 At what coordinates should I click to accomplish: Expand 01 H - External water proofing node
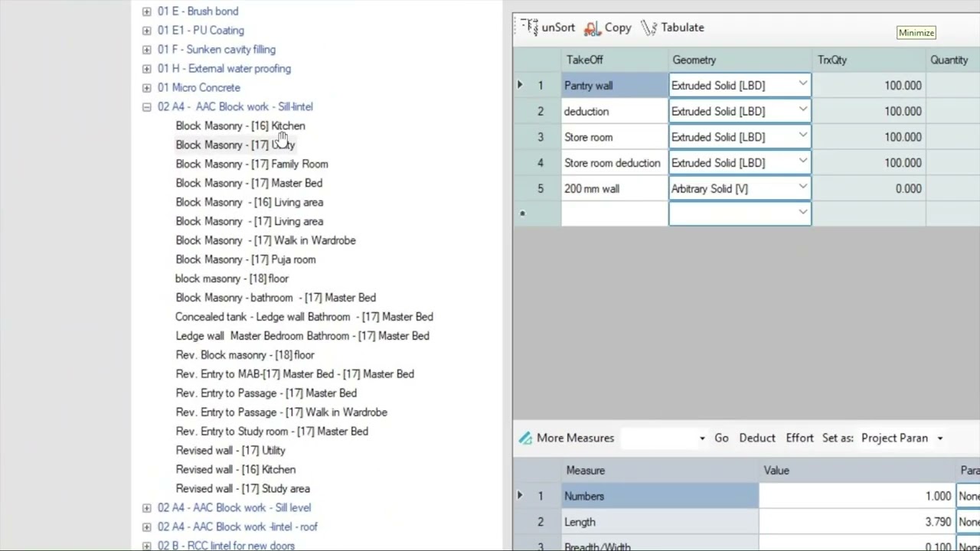pyautogui.click(x=146, y=69)
